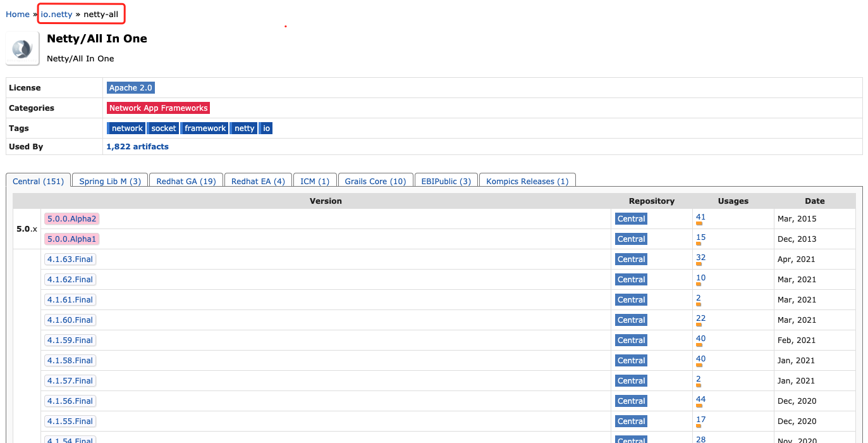Open usages count 22 for 4.1.60.Final

[700, 318]
